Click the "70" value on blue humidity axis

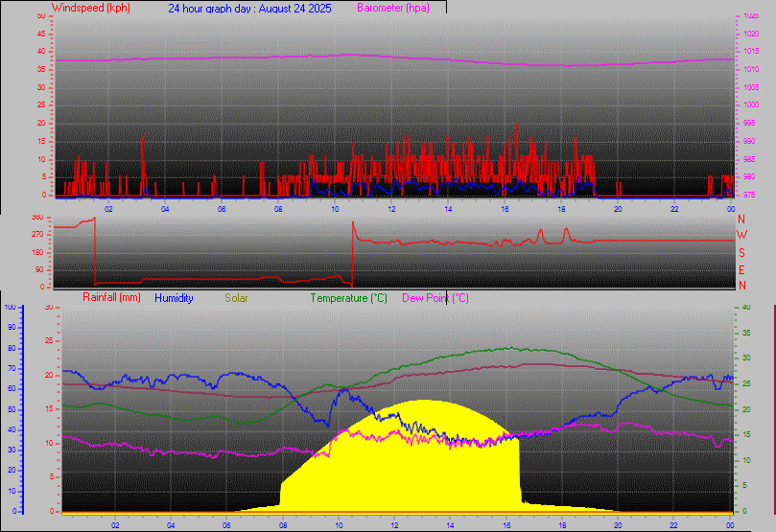click(x=12, y=368)
